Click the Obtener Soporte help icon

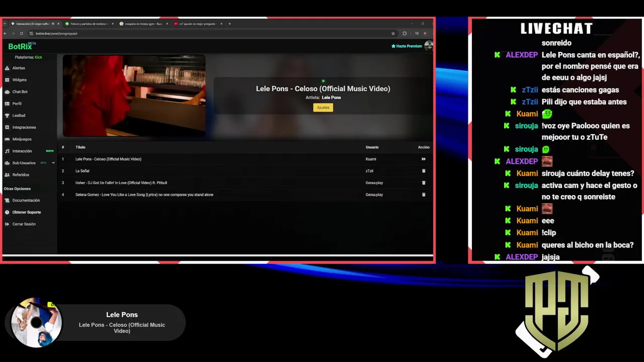tap(7, 212)
